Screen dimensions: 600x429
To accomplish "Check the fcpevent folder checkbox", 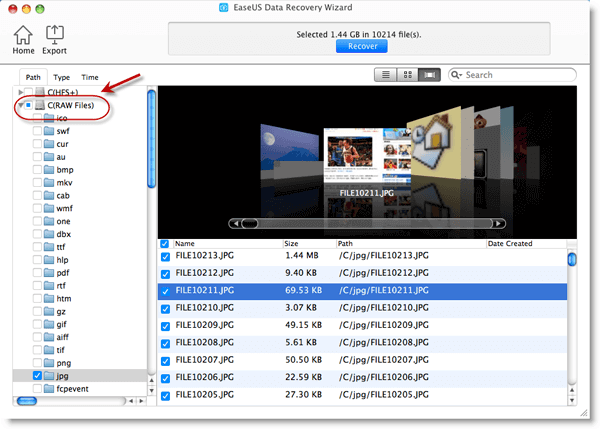I will tap(37, 388).
